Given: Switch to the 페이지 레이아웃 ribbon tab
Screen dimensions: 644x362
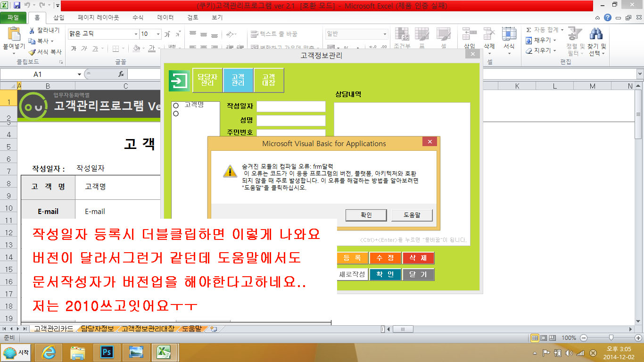Looking at the screenshot, I should [99, 18].
